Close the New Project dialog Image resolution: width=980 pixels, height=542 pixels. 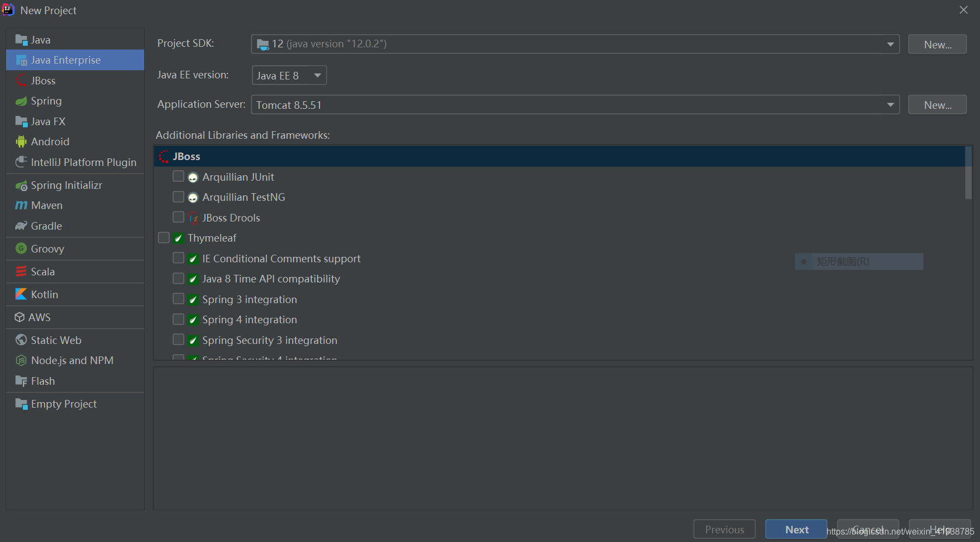pos(964,10)
